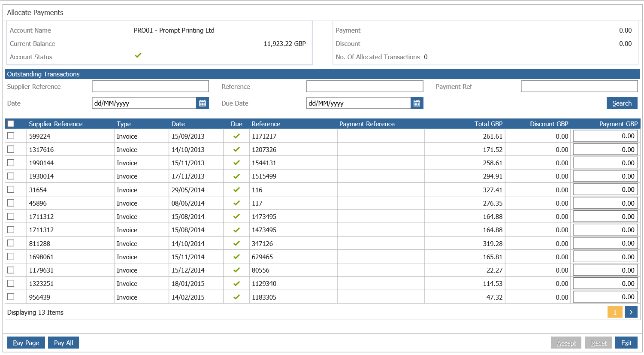Click the Due tick icon for invoice 1930014
644x355 pixels.
tap(236, 176)
